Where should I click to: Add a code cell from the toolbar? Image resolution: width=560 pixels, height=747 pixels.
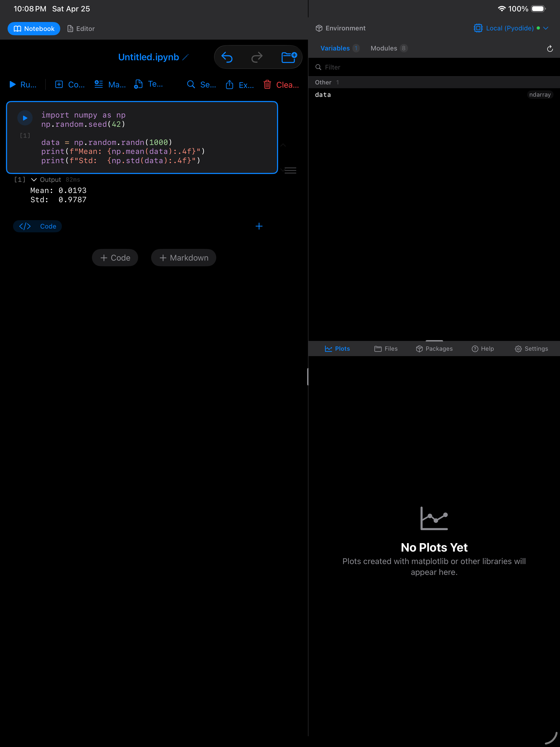[70, 84]
